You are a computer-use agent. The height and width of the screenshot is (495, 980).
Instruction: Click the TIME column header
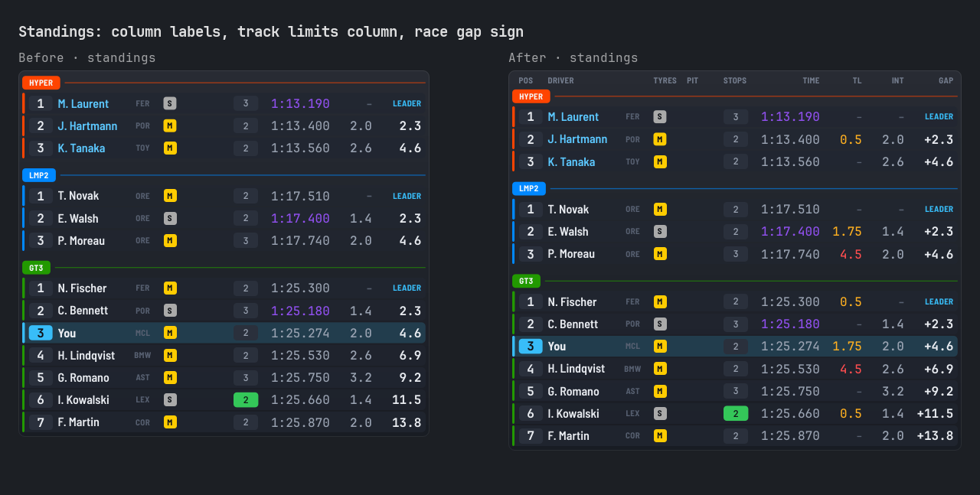(811, 81)
